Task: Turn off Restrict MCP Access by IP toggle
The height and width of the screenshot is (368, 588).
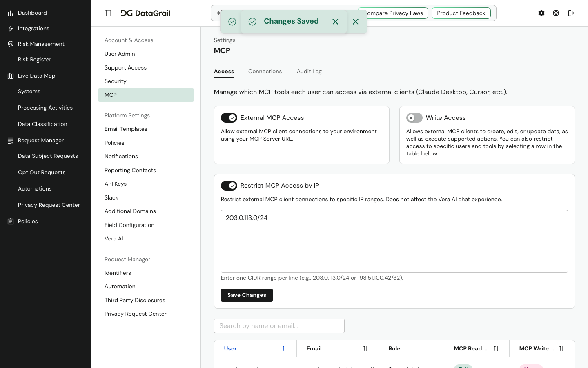Action: pos(229,186)
